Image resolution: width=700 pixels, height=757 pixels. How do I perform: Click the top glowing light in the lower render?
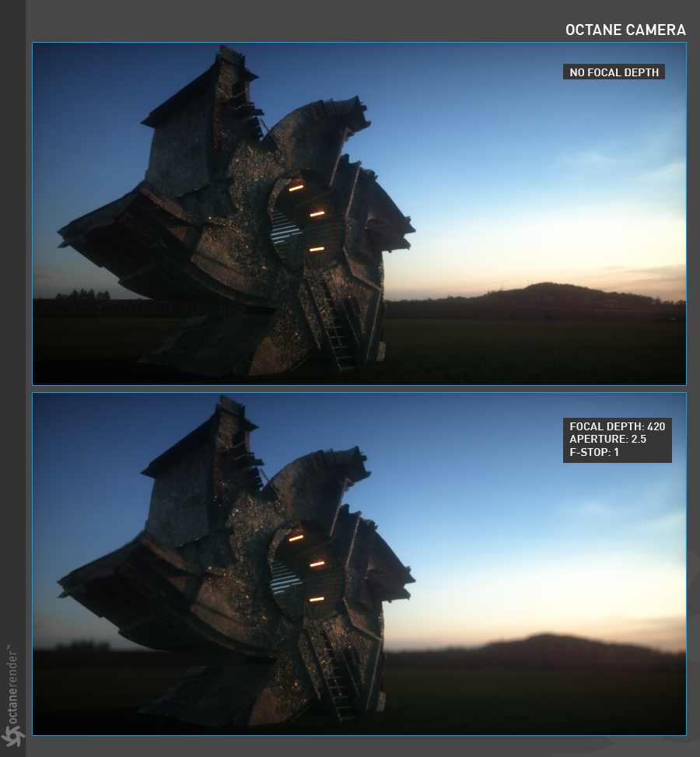pos(296,538)
